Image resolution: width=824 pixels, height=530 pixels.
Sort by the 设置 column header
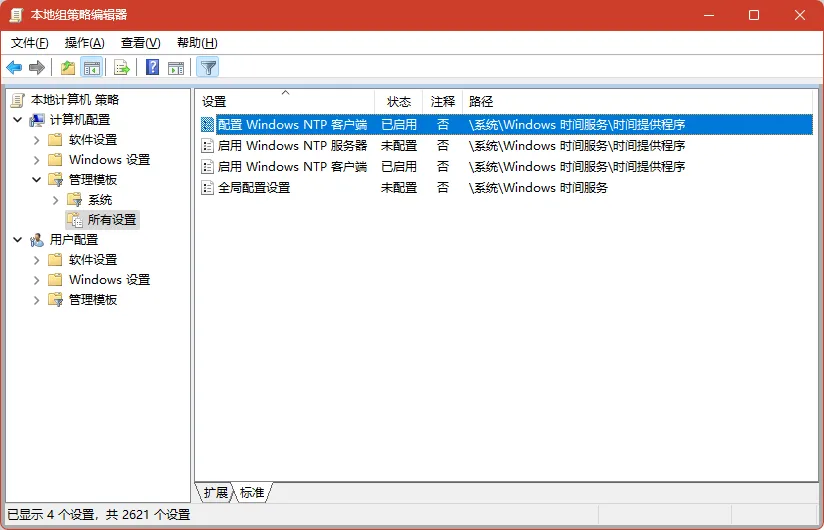tap(285, 101)
